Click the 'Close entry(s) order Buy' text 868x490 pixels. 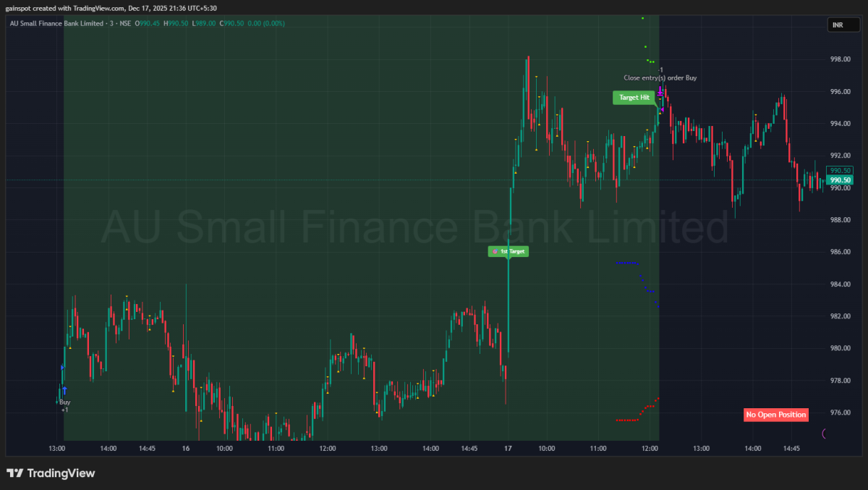pos(660,77)
